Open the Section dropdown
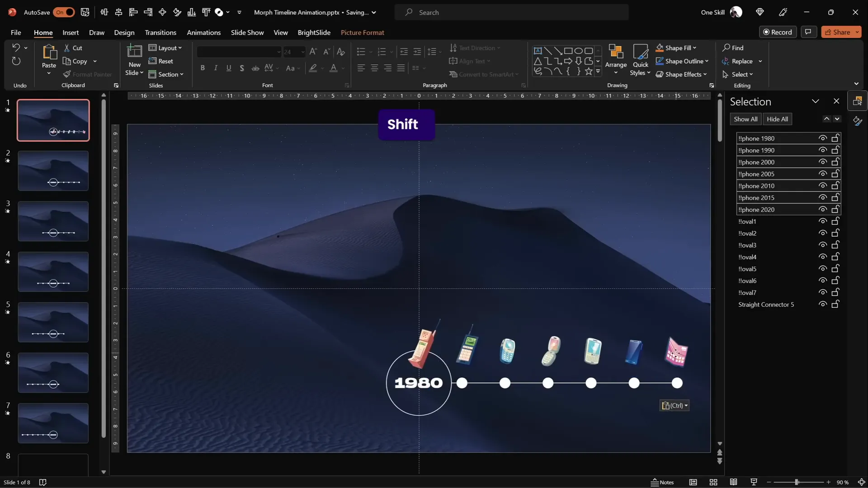Screen dimensions: 868x488 [166, 74]
